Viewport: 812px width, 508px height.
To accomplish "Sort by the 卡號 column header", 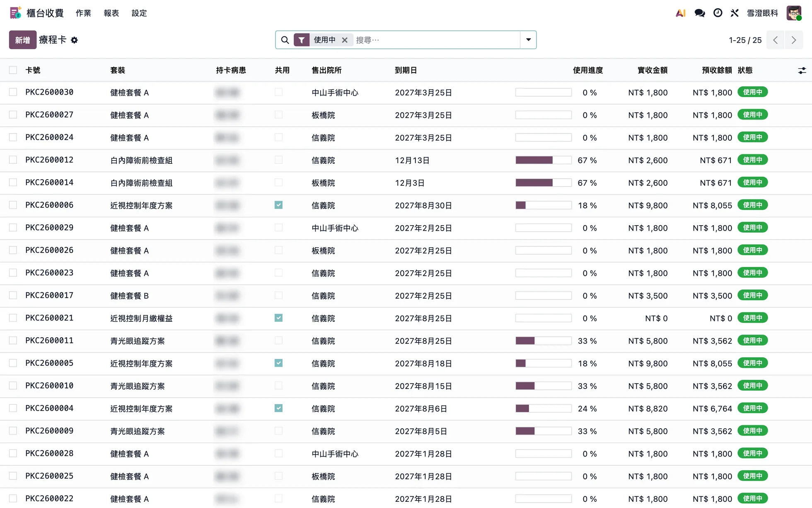I will (33, 70).
